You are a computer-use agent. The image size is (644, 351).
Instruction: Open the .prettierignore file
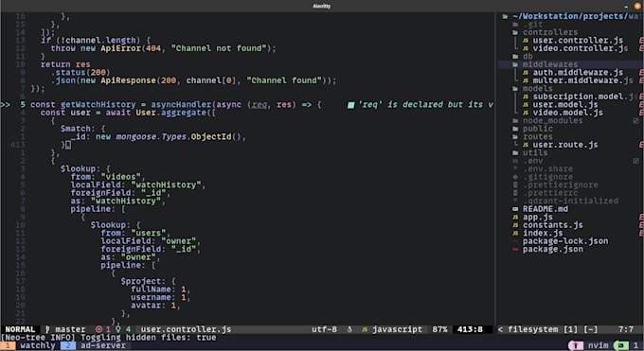tap(561, 184)
